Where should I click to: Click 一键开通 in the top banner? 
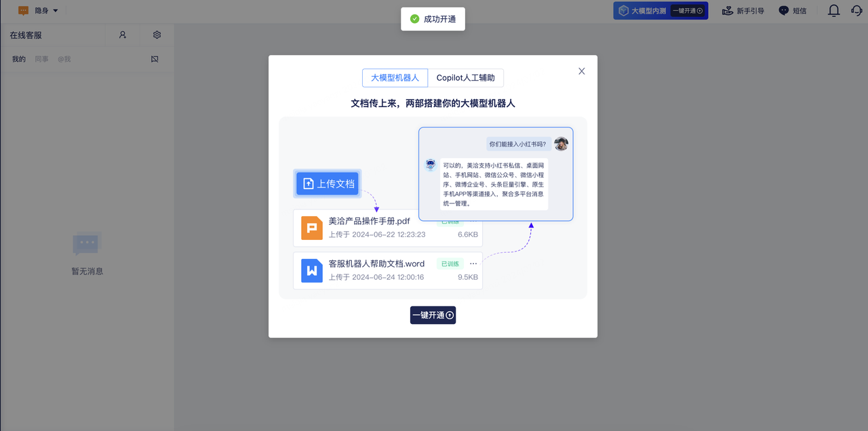[688, 11]
